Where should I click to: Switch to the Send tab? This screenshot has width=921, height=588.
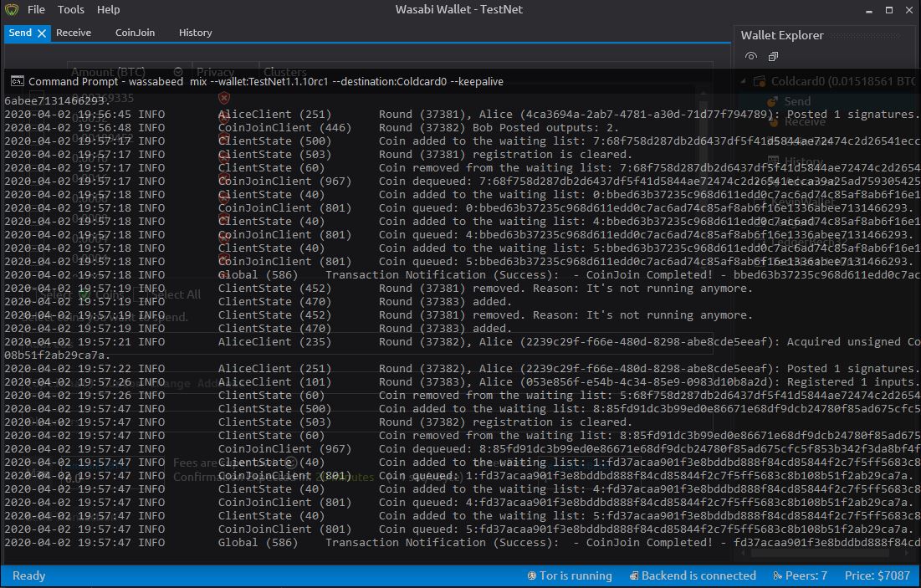point(20,33)
